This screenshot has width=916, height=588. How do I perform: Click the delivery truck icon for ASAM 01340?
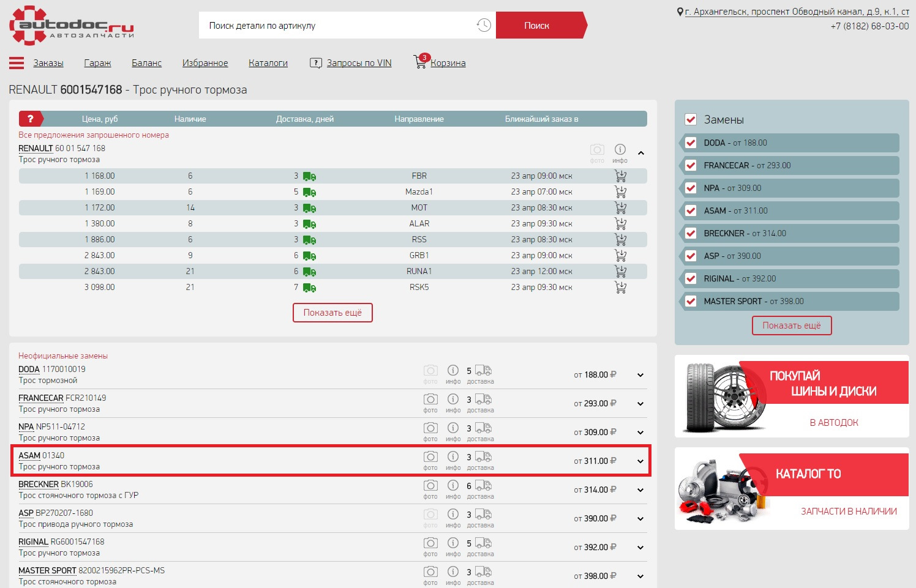pyautogui.click(x=483, y=456)
